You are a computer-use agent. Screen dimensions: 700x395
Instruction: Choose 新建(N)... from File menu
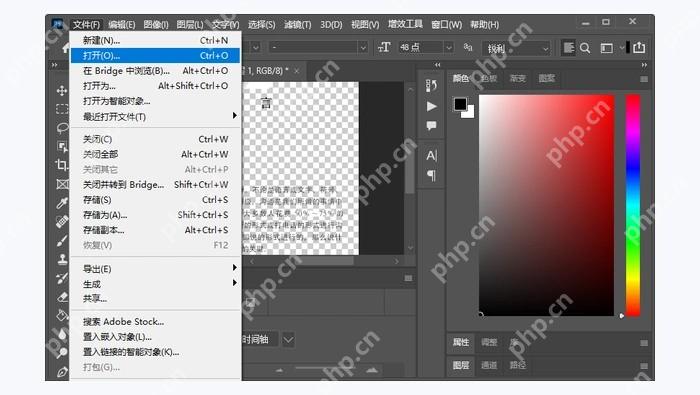pos(155,40)
